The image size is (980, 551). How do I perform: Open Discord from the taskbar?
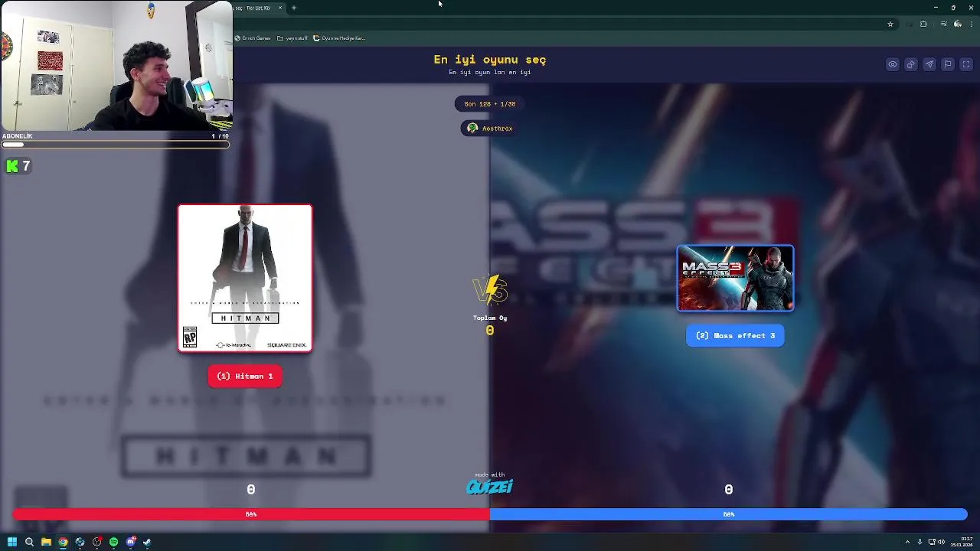tap(131, 542)
